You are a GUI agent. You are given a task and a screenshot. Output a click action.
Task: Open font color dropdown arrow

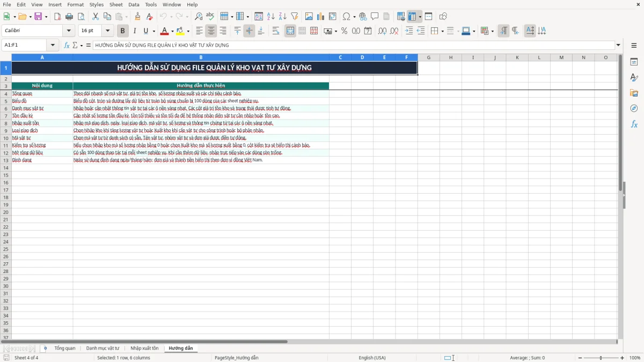pyautogui.click(x=172, y=31)
